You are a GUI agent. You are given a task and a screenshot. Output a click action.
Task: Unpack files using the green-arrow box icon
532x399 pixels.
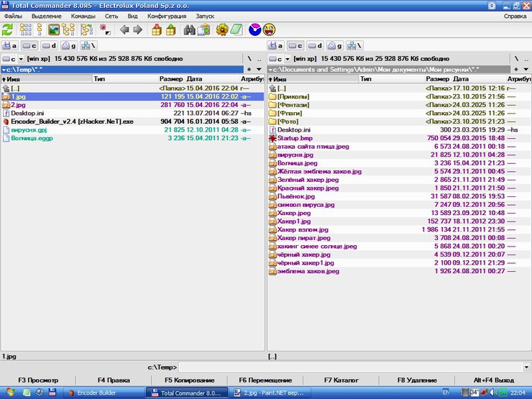pyautogui.click(x=170, y=30)
